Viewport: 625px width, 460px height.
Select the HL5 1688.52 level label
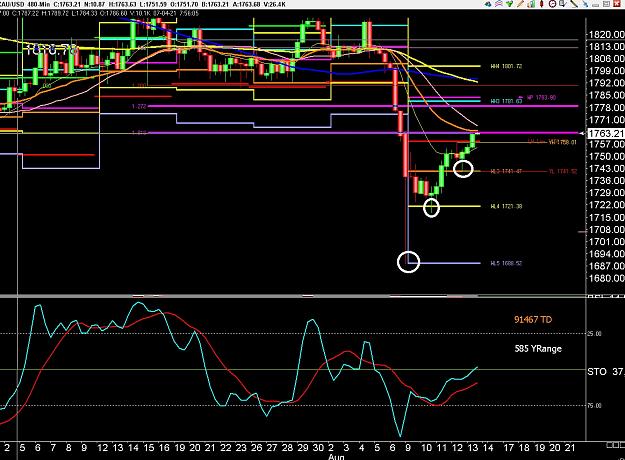point(506,263)
